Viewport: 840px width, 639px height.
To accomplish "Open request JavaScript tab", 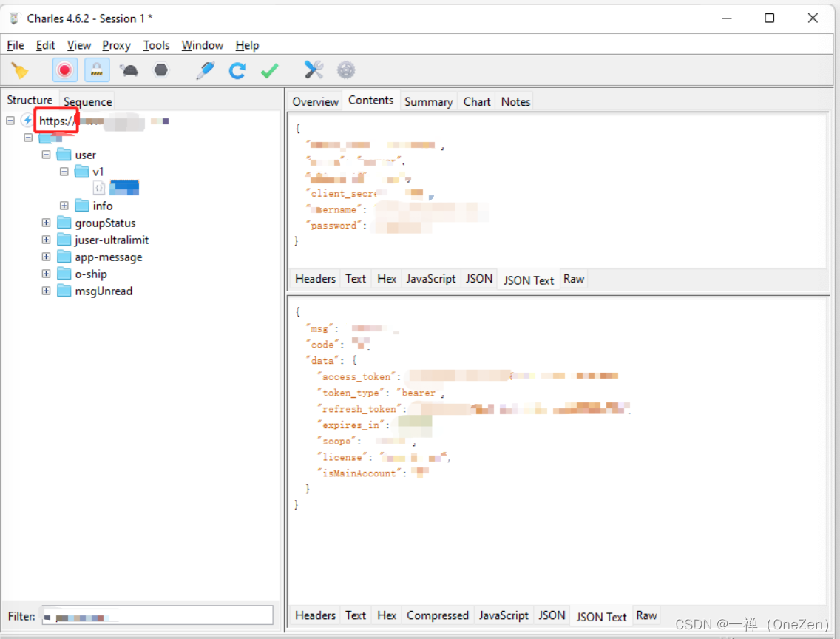I will (x=430, y=279).
